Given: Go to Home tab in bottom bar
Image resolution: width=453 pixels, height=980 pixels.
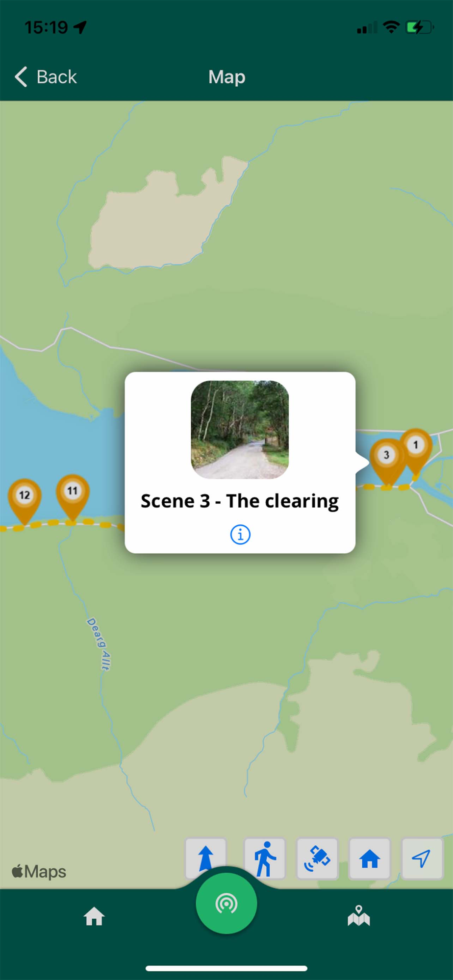Looking at the screenshot, I should (x=94, y=916).
